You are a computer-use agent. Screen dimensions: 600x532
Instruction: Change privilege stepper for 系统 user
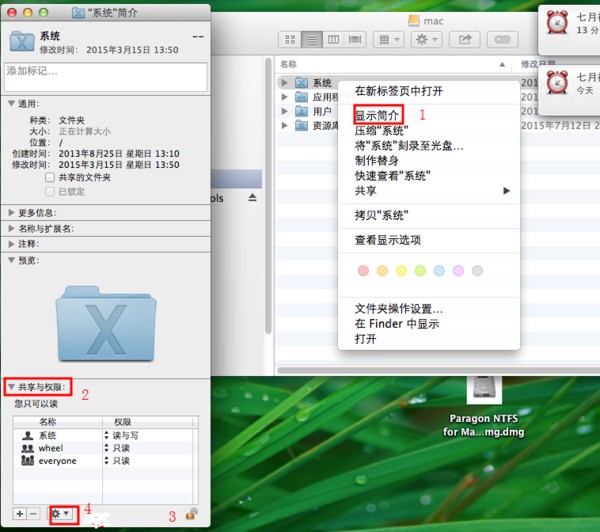(x=106, y=436)
